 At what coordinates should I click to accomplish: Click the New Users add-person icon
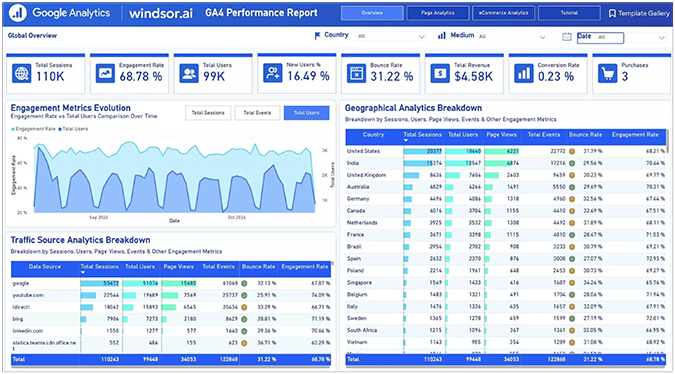272,73
